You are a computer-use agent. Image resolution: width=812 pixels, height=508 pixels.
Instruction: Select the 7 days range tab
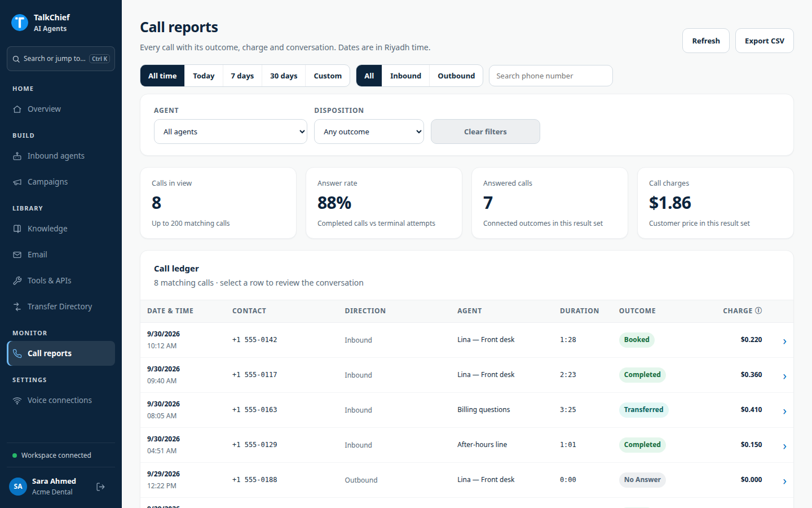[x=242, y=76]
